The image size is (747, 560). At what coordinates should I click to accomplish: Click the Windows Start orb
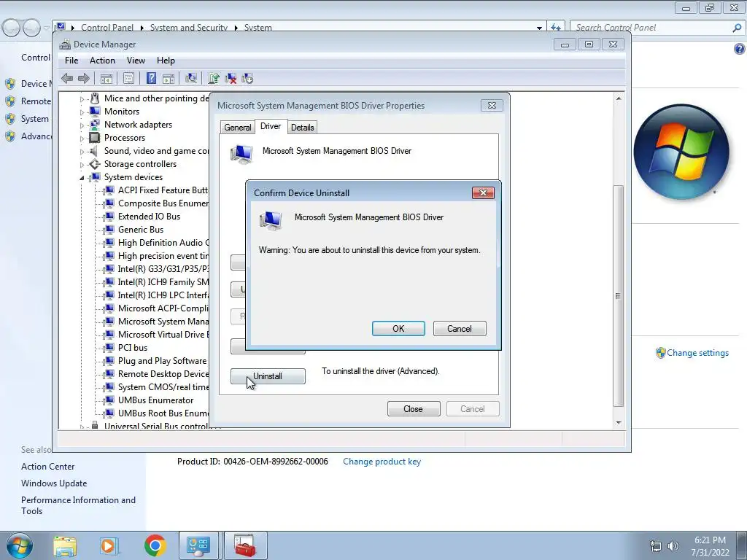point(20,545)
